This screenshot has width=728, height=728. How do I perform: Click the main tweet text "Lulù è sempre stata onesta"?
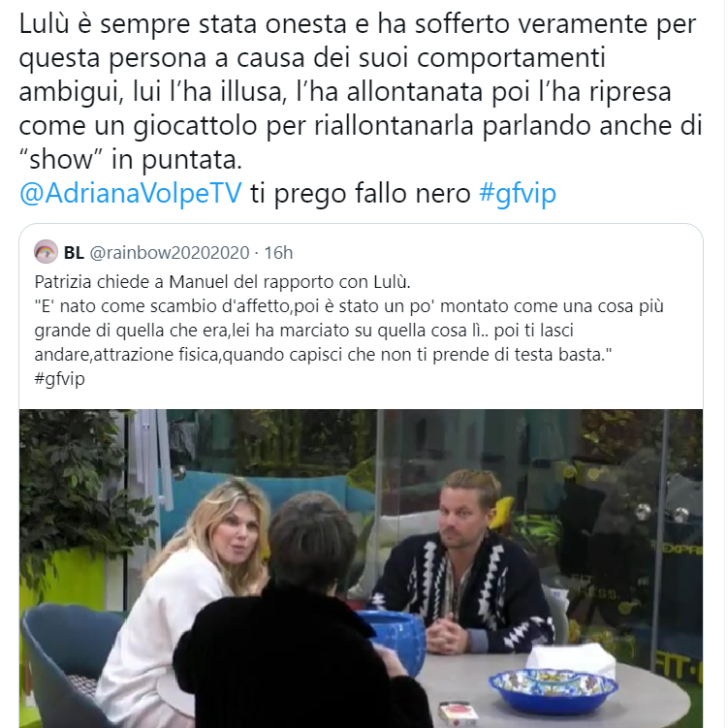coord(182,24)
